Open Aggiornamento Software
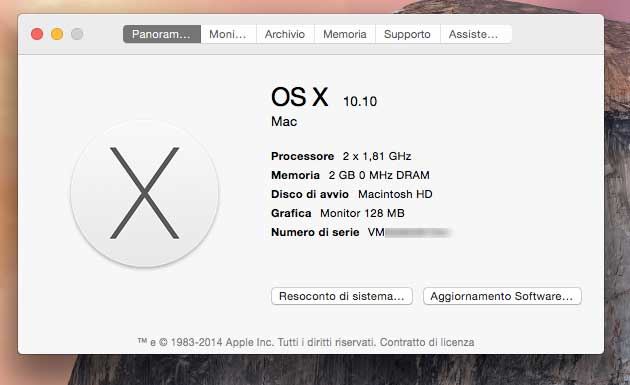The width and height of the screenshot is (630, 385). (502, 296)
